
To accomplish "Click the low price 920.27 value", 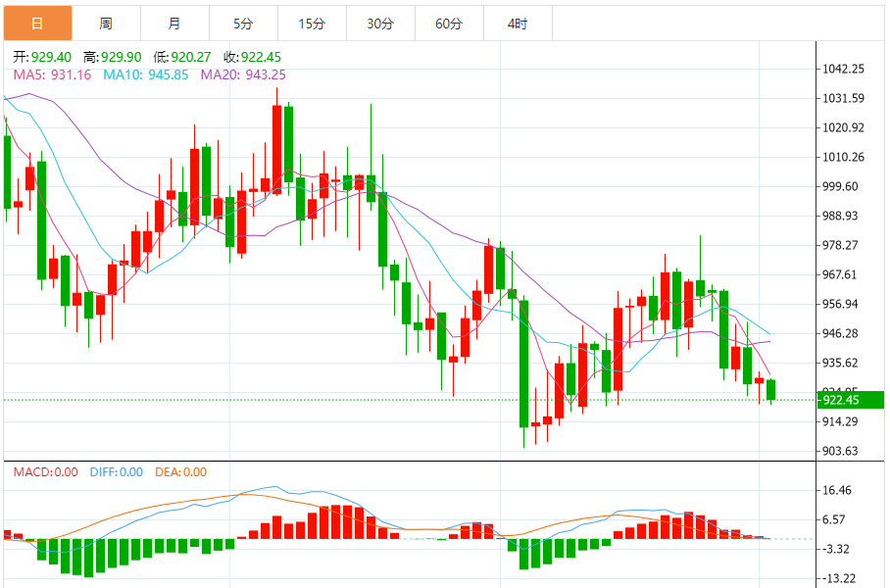I will pyautogui.click(x=191, y=57).
